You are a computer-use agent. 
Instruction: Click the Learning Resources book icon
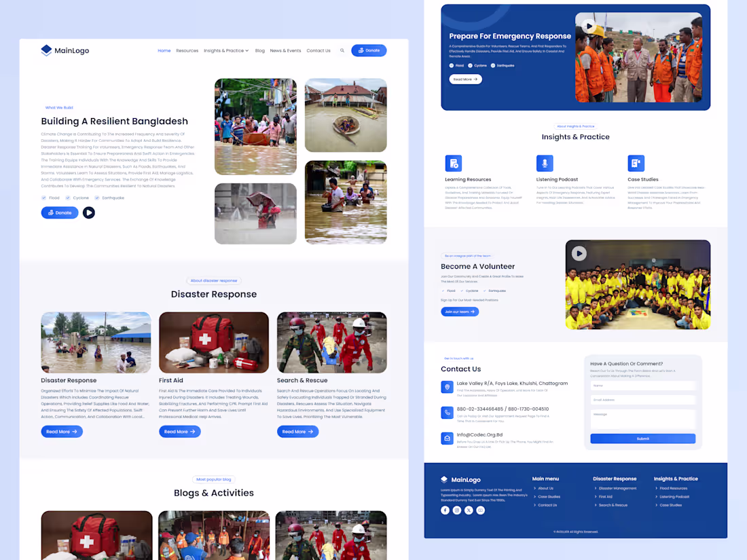pyautogui.click(x=454, y=163)
